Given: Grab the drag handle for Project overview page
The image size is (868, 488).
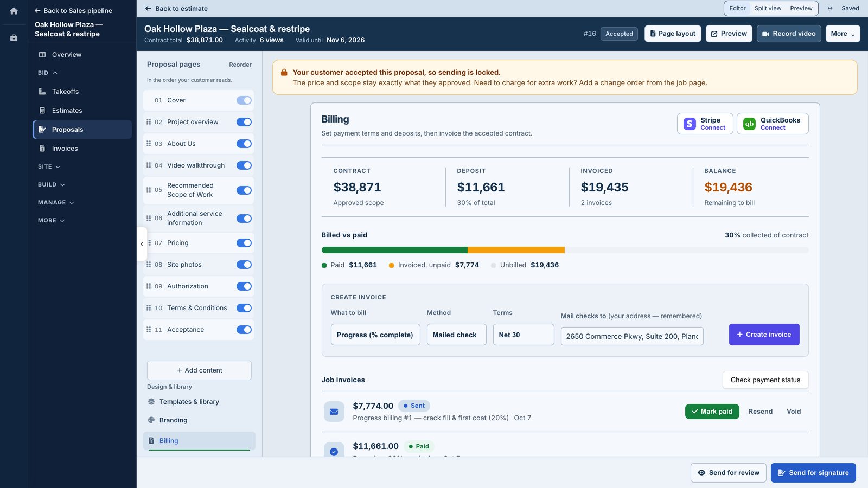Looking at the screenshot, I should [149, 122].
